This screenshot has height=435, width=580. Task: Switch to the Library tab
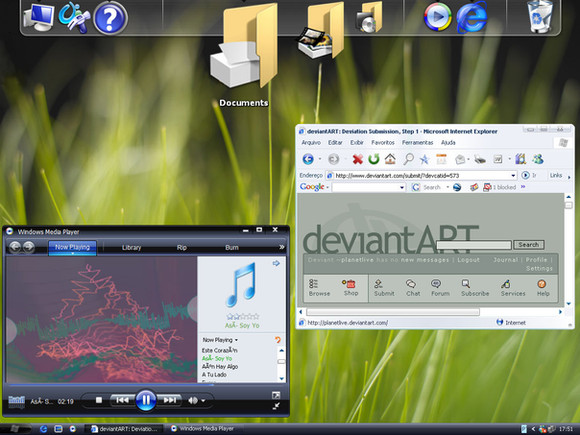131,247
